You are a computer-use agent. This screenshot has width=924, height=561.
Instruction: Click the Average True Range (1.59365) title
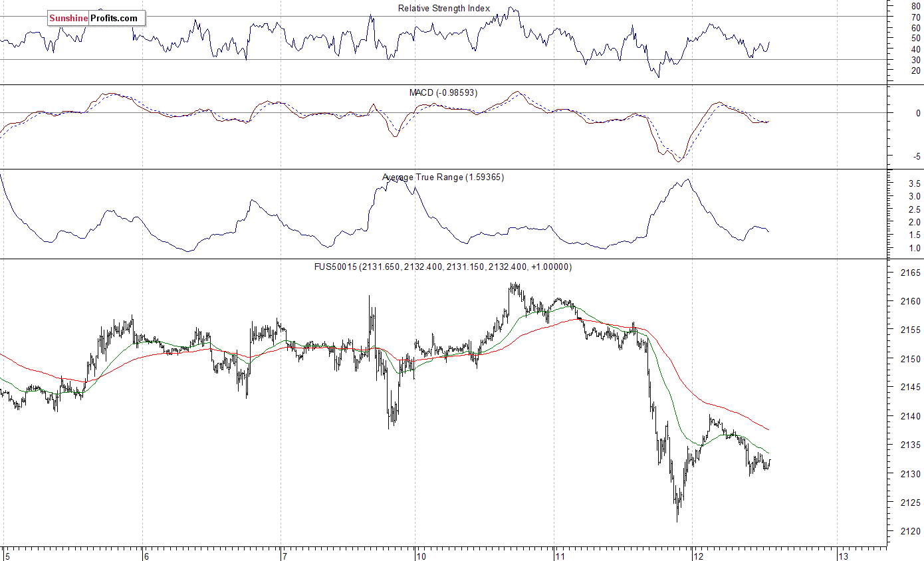click(x=443, y=177)
